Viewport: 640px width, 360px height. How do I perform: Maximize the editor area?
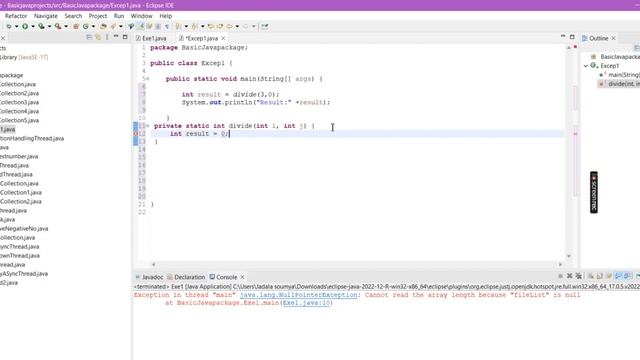pos(572,37)
